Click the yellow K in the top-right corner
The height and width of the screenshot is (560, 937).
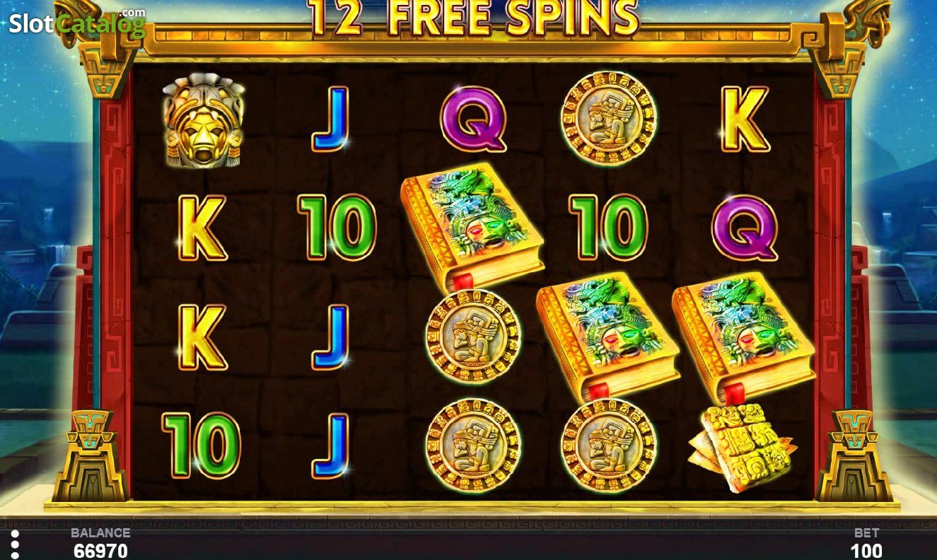[x=745, y=119]
